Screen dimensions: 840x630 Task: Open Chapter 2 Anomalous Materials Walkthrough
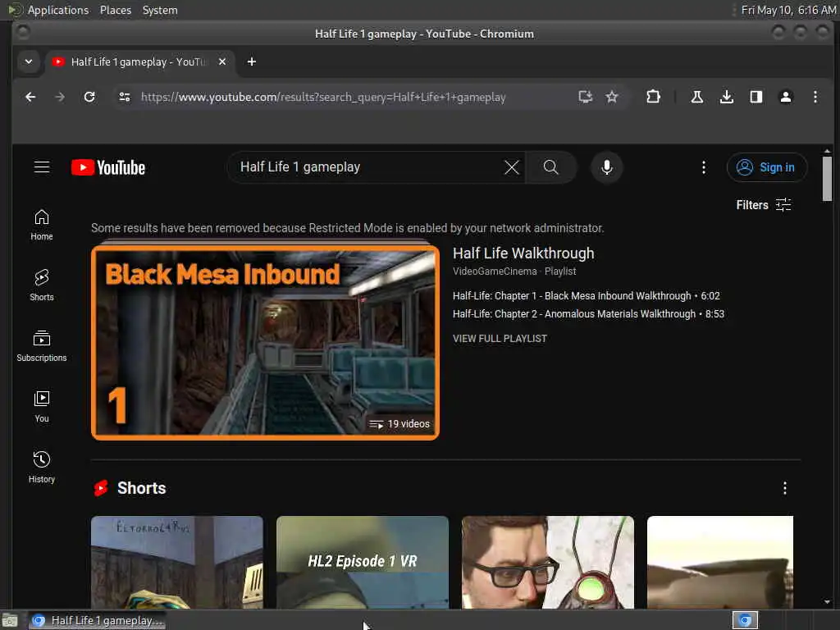coord(588,314)
